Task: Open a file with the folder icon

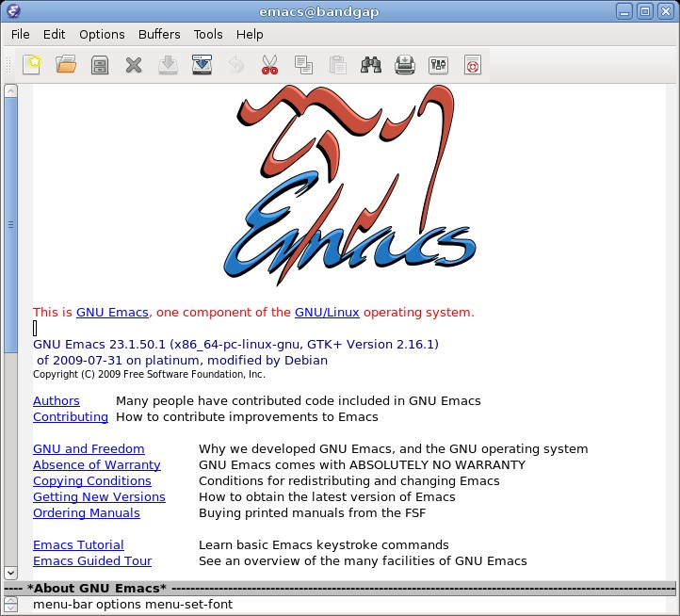Action: 66,65
